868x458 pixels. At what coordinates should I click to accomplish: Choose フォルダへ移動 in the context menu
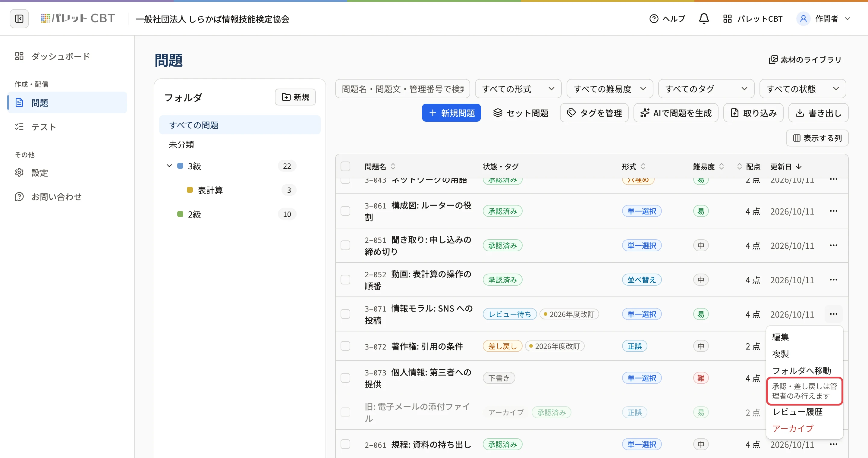click(x=804, y=370)
